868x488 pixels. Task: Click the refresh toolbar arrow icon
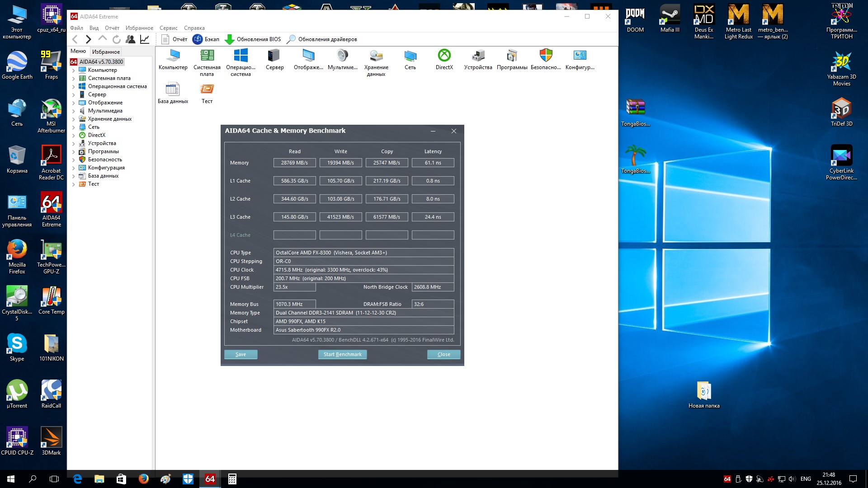pyautogui.click(x=117, y=39)
